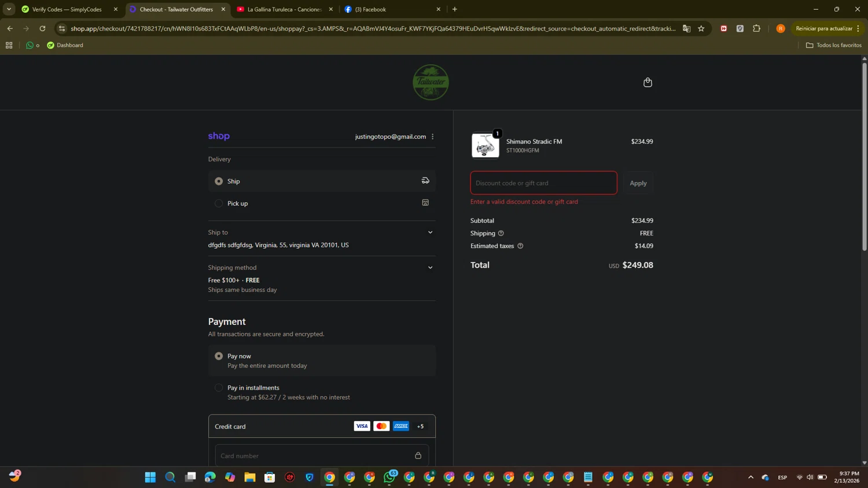Click the Google Translate icon in address bar
868x488 pixels.
coord(686,28)
